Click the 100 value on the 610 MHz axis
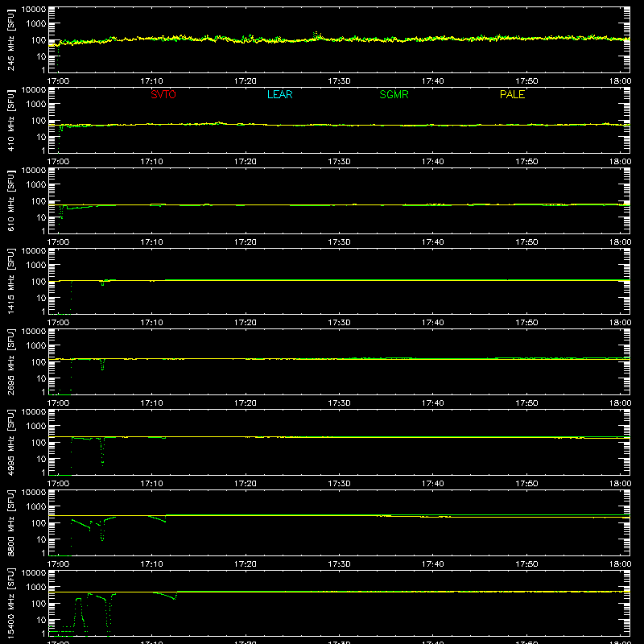 point(39,201)
